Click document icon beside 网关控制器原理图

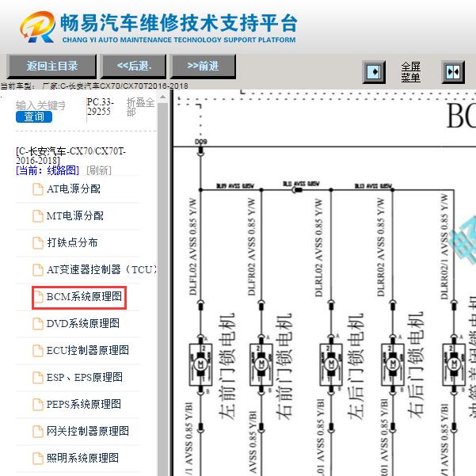(x=38, y=432)
